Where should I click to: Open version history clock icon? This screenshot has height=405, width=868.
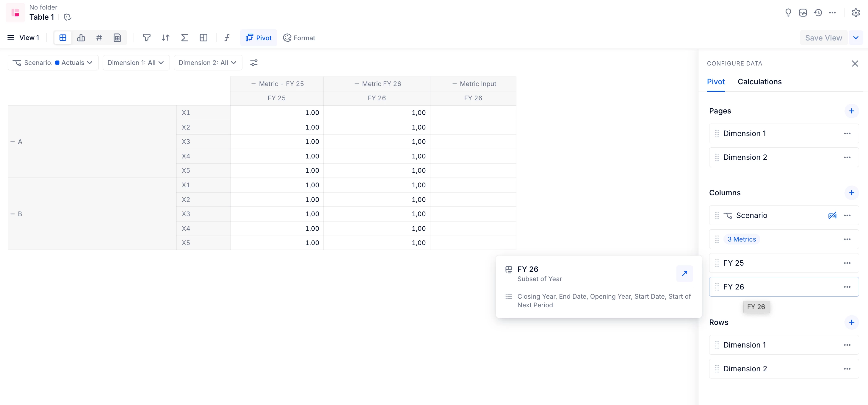pos(818,13)
